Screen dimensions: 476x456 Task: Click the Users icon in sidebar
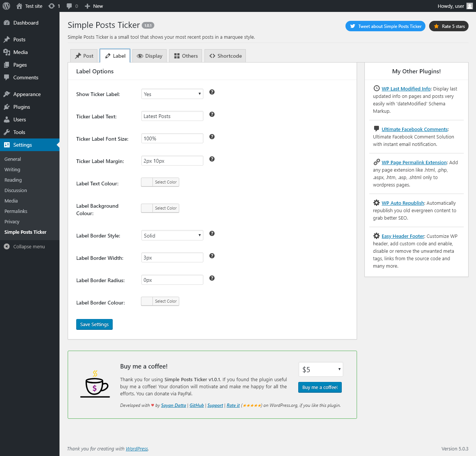coord(7,119)
